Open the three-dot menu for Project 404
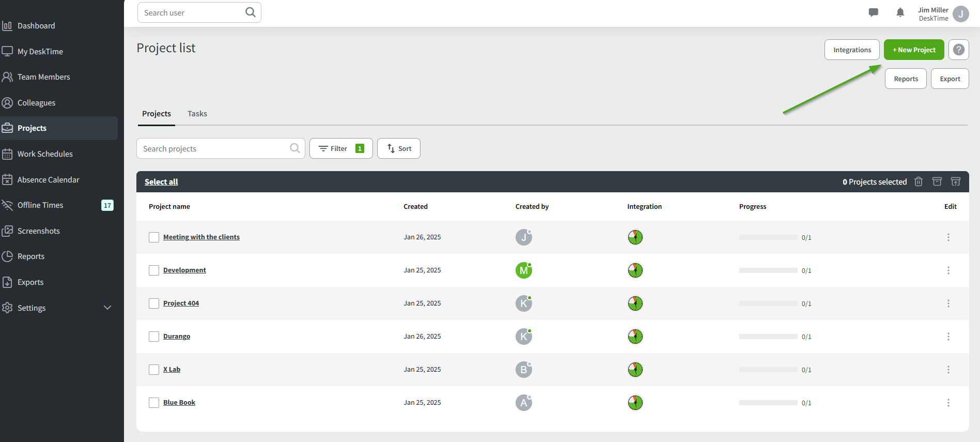 click(948, 303)
